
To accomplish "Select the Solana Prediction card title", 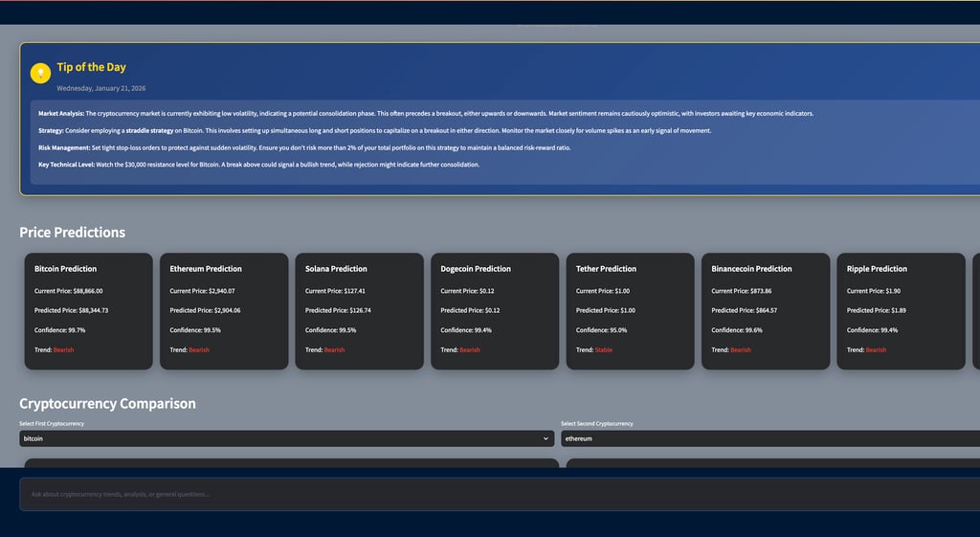I will coord(336,269).
